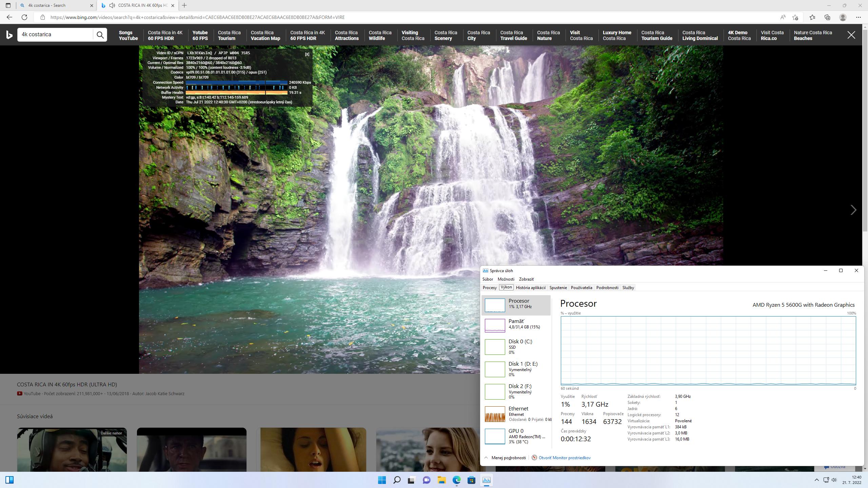The width and height of the screenshot is (868, 488).
Task: Close the stats-for-nerds overlay [X]
Action: click(x=307, y=54)
